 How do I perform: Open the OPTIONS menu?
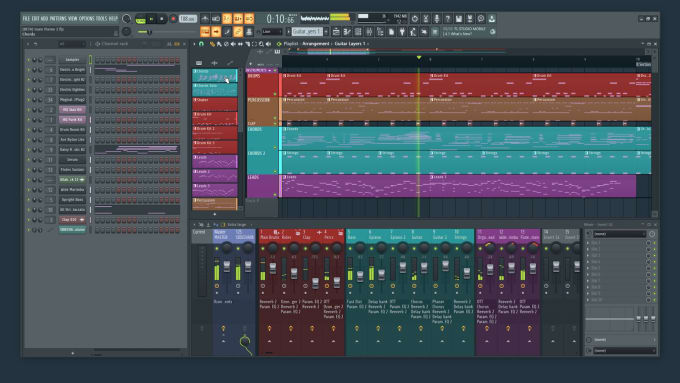(x=87, y=19)
